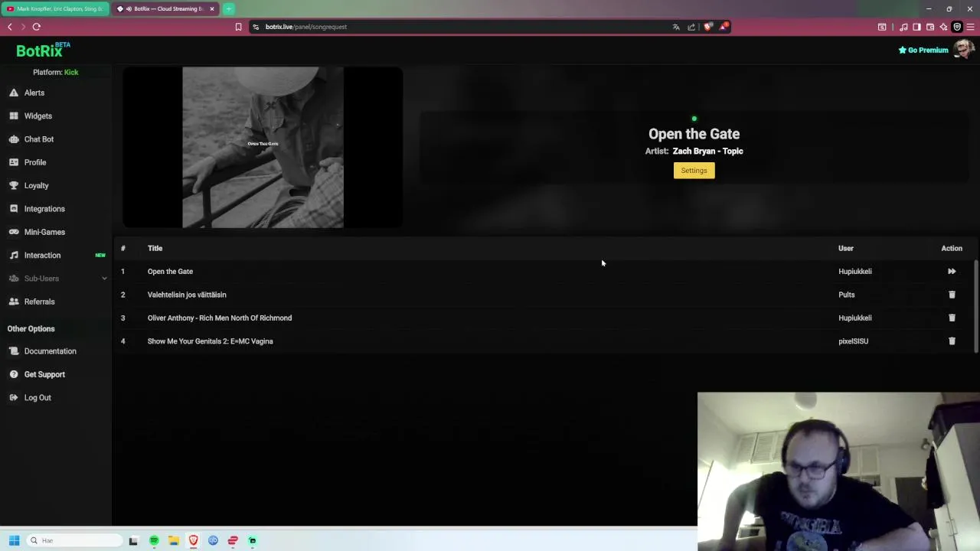Open song request Settings
Viewport: 980px width, 551px height.
[x=694, y=171]
